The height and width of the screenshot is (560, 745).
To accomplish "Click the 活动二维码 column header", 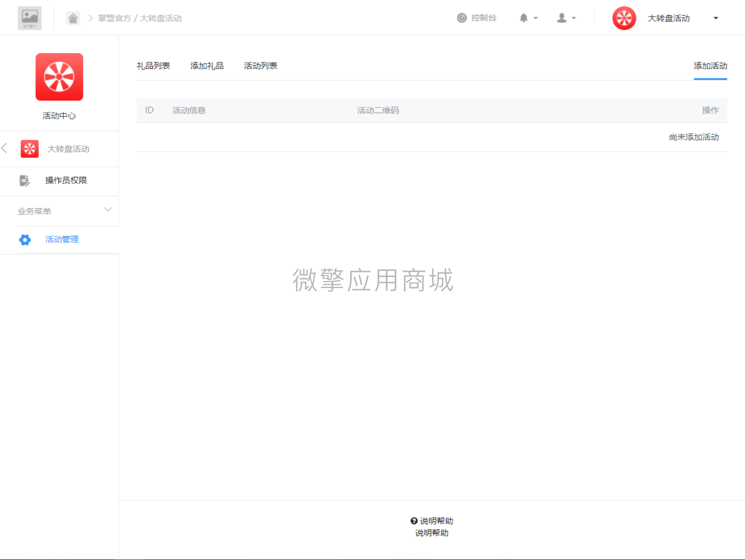I will point(378,110).
